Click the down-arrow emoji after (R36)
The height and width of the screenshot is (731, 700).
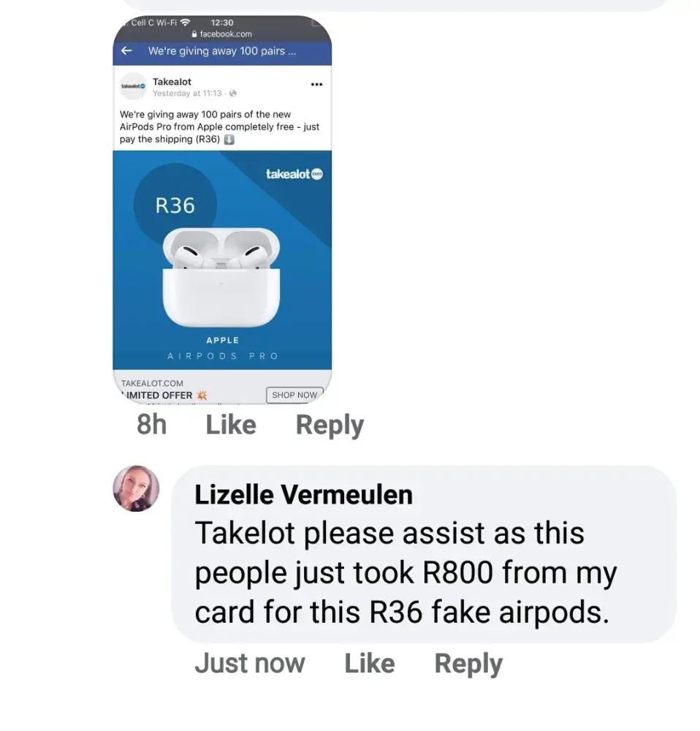[x=229, y=140]
